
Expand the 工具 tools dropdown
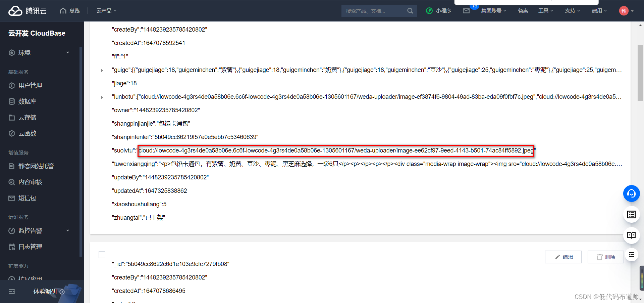(x=545, y=11)
